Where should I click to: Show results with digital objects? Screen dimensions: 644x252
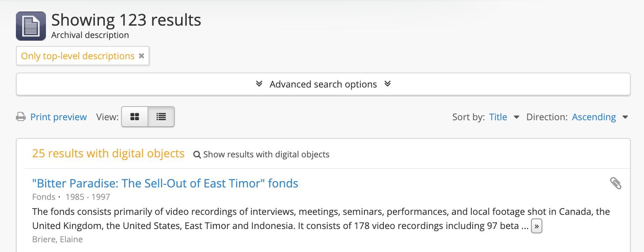pyautogui.click(x=266, y=154)
